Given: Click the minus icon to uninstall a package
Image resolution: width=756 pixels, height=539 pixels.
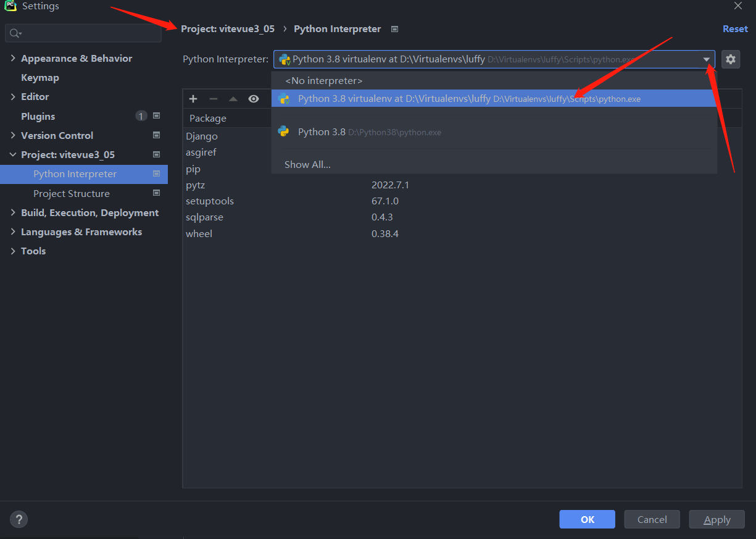Looking at the screenshot, I should tap(214, 99).
